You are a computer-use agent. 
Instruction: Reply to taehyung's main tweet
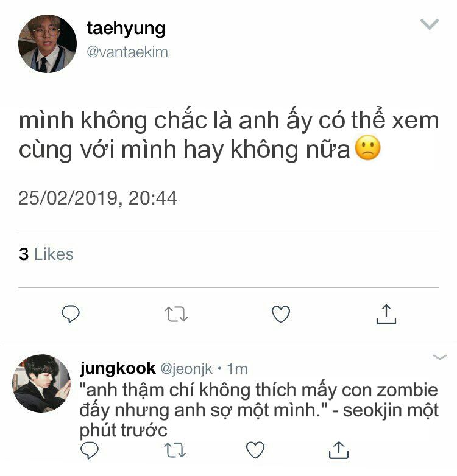(71, 313)
